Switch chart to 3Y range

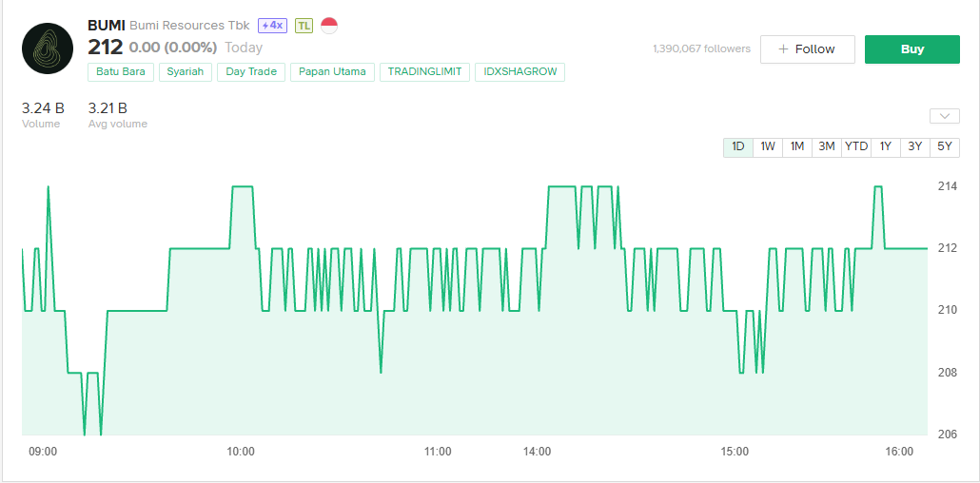(x=915, y=146)
